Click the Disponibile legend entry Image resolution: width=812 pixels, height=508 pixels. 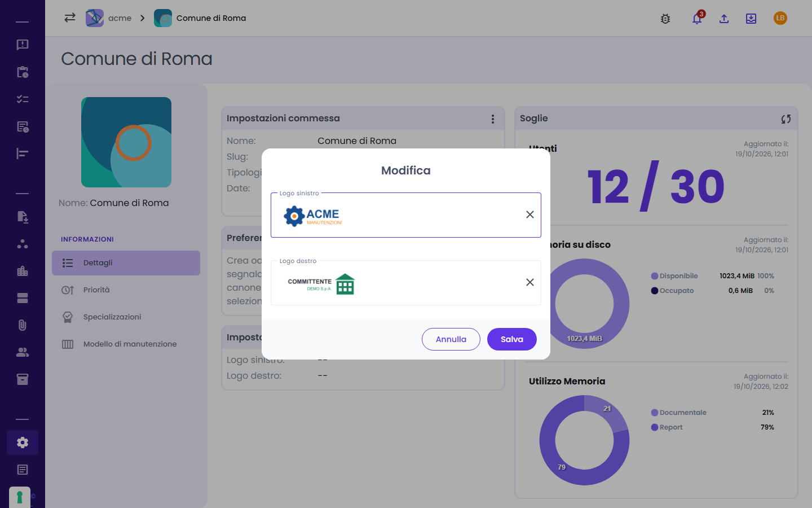pos(674,276)
